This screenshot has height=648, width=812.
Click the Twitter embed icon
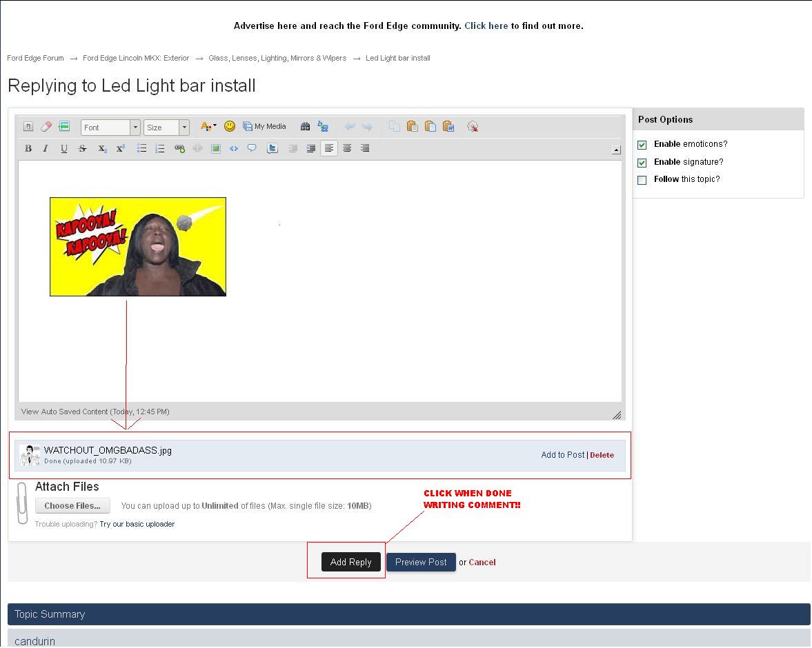tap(273, 148)
